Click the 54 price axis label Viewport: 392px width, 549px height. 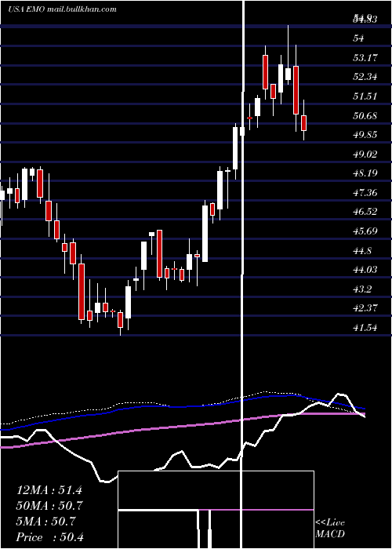coord(358,38)
